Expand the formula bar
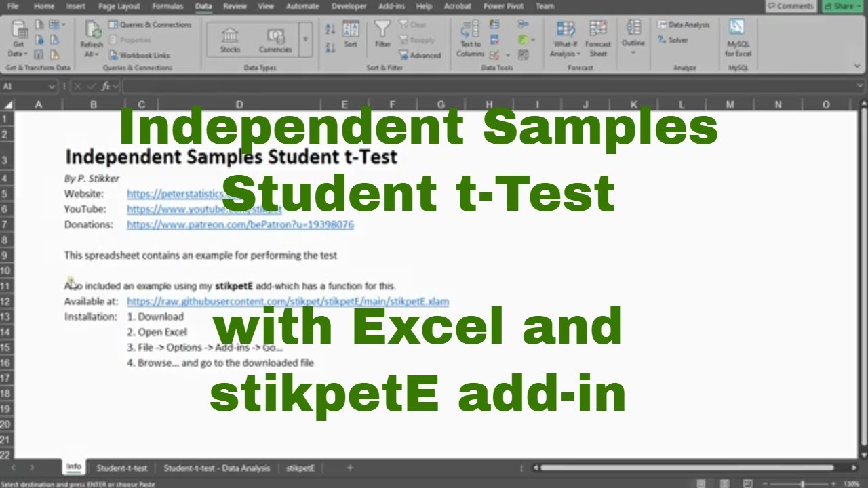Viewport: 868px width, 488px height. [x=859, y=87]
